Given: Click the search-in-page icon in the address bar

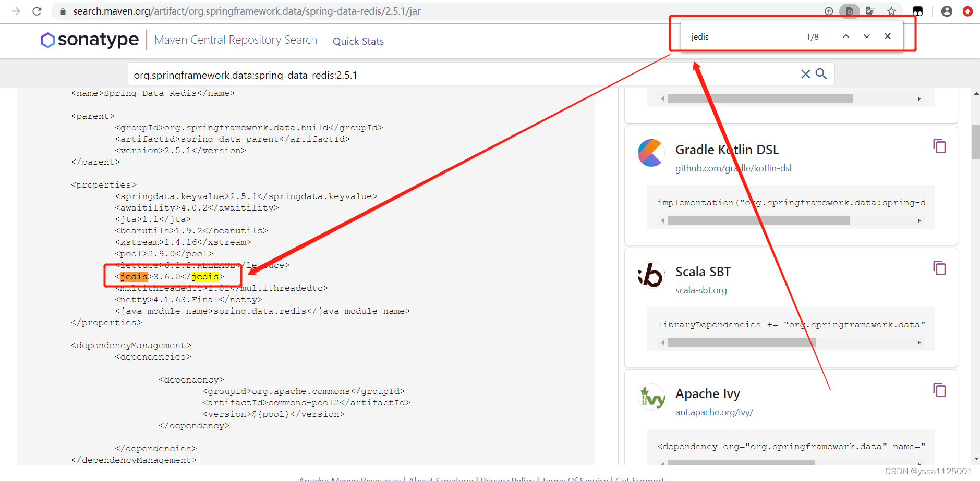Looking at the screenshot, I should (849, 10).
